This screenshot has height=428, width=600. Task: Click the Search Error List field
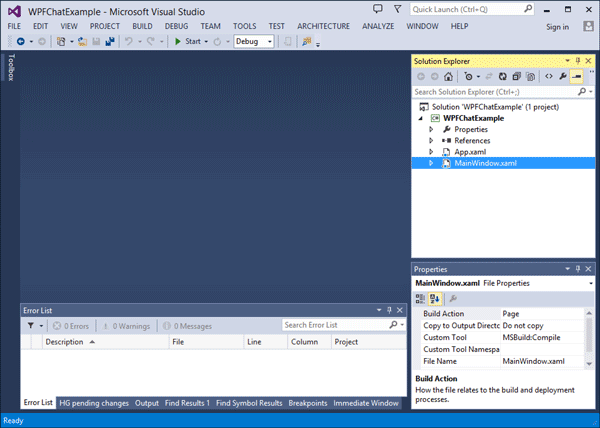tap(343, 325)
